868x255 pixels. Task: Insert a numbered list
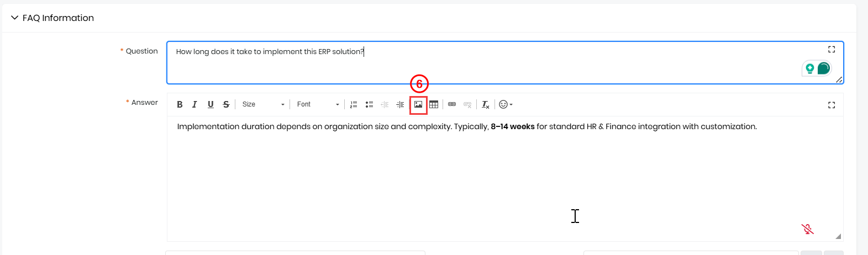click(x=354, y=104)
